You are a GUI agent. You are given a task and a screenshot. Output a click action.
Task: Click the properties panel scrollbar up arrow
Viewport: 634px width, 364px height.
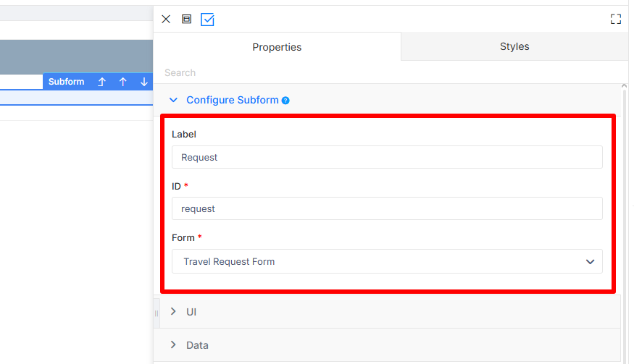tap(624, 86)
